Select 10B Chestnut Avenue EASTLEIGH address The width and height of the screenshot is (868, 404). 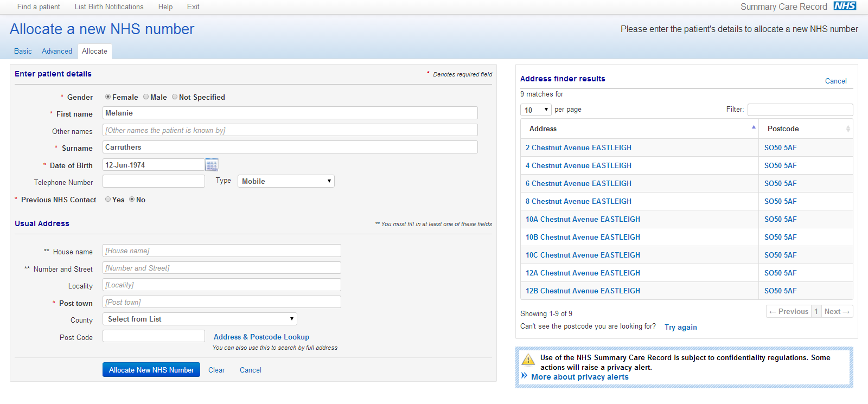583,237
